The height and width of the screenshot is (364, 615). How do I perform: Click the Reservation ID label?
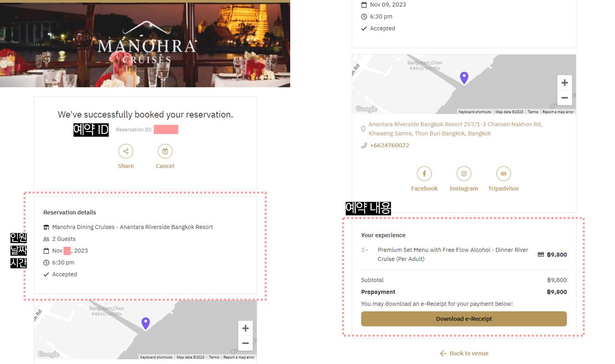coord(134,130)
